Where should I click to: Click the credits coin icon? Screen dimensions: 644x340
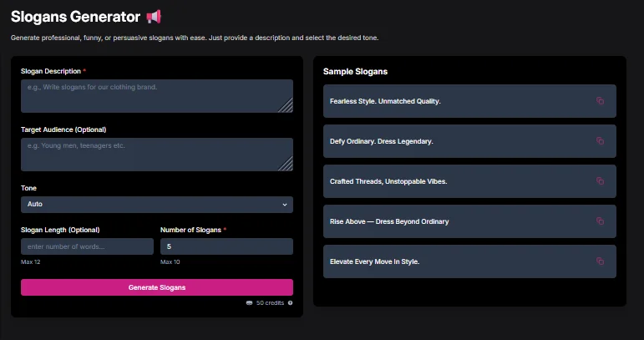pos(249,302)
